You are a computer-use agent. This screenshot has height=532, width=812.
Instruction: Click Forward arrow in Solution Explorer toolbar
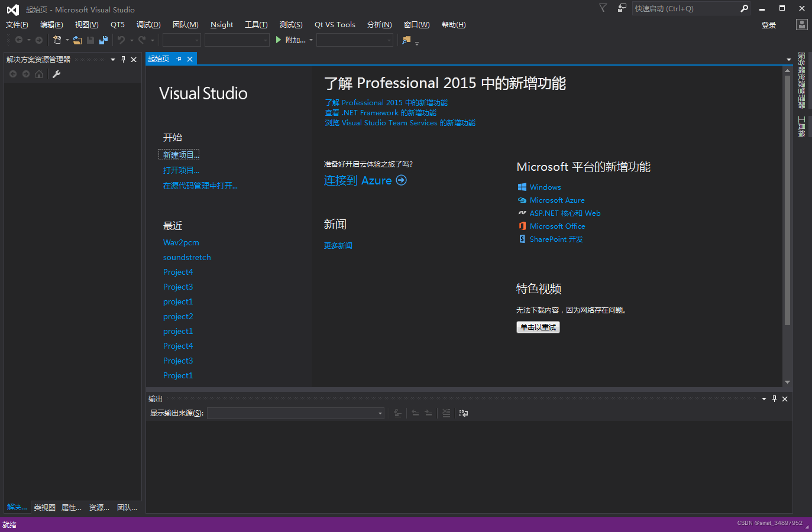pos(26,74)
